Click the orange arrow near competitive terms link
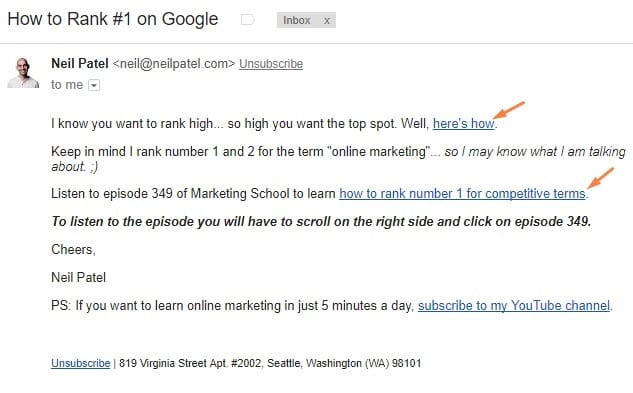 click(x=601, y=178)
